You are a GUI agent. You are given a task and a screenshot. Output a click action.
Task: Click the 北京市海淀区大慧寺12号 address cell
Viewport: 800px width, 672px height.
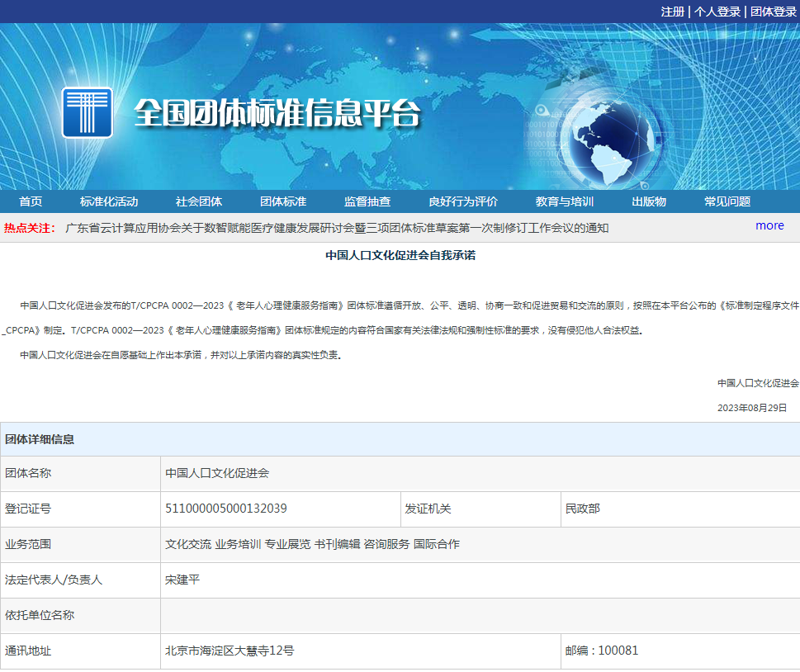(230, 651)
